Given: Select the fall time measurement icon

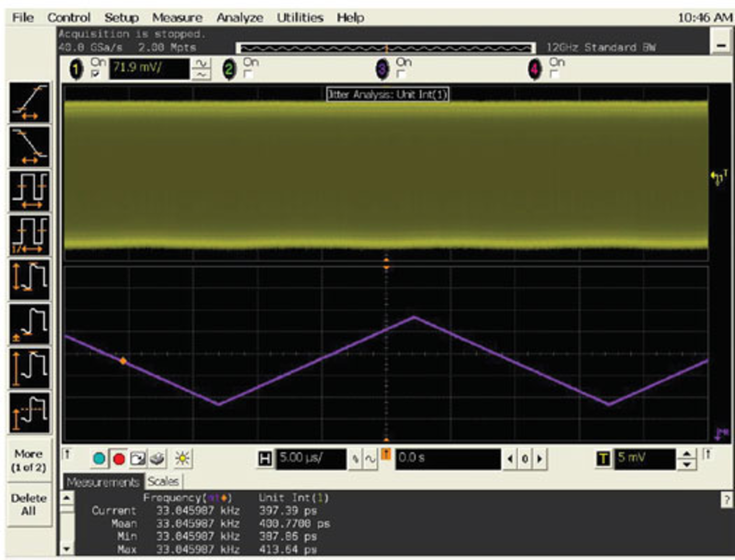Looking at the screenshot, I should pos(29,147).
